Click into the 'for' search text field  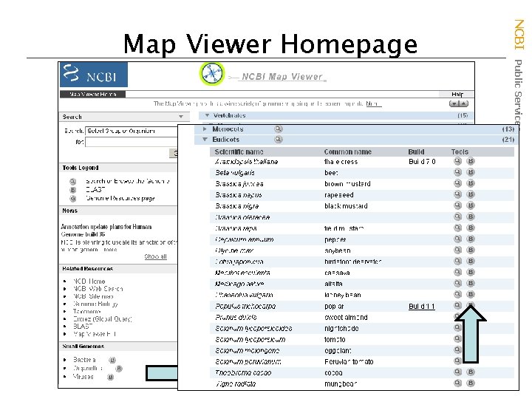coord(131,142)
